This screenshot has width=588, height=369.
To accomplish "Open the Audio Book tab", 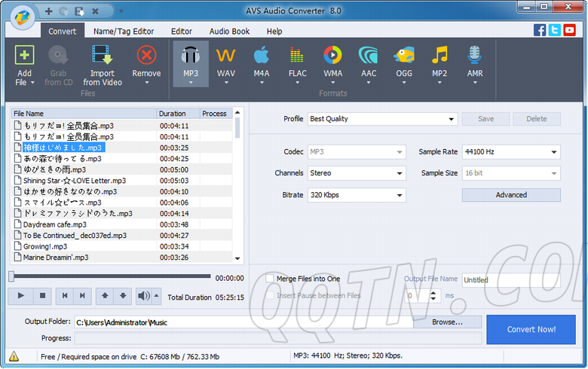I will (229, 31).
